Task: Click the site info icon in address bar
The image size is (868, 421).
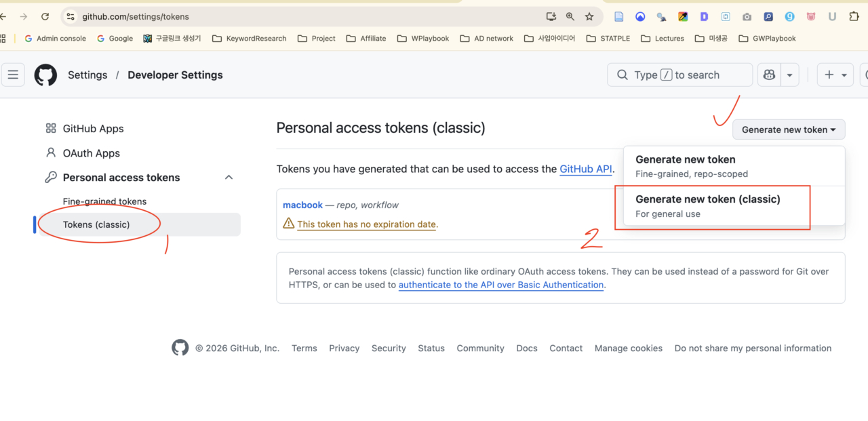Action: coord(71,16)
